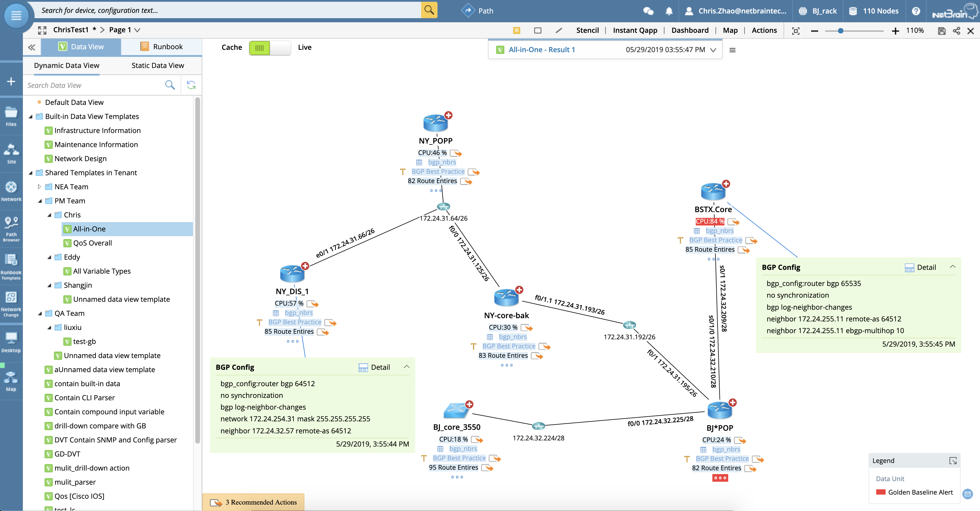Screen dimensions: 980x511
Task: Collapse the PM Team folder
Action: point(40,201)
